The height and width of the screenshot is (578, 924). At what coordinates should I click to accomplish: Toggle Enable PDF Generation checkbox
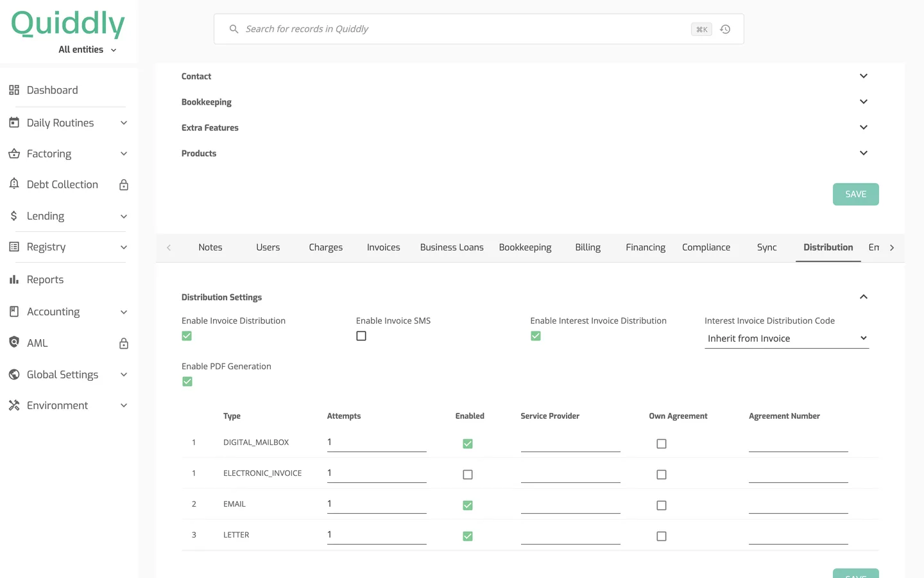point(187,381)
